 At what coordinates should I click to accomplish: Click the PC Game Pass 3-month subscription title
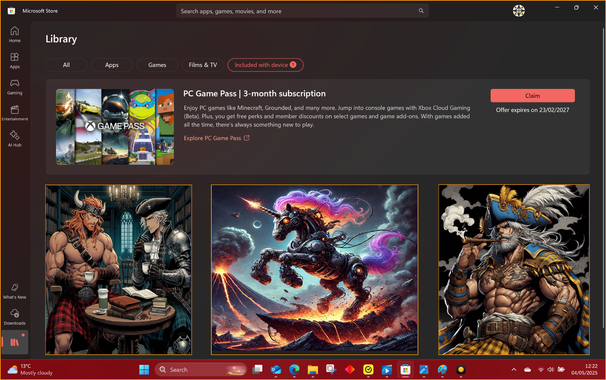coord(254,94)
